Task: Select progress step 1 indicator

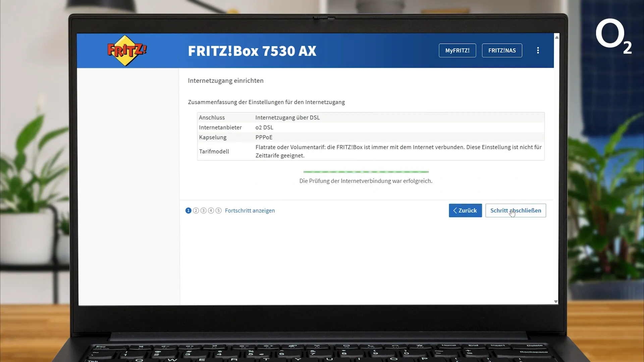Action: (x=189, y=210)
